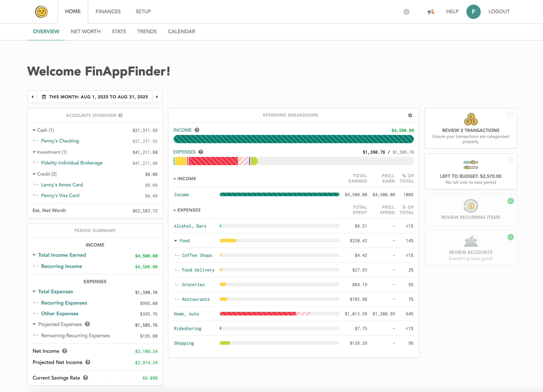The height and width of the screenshot is (392, 543).
Task: Open the profile avatar labeled F
Action: point(474,11)
